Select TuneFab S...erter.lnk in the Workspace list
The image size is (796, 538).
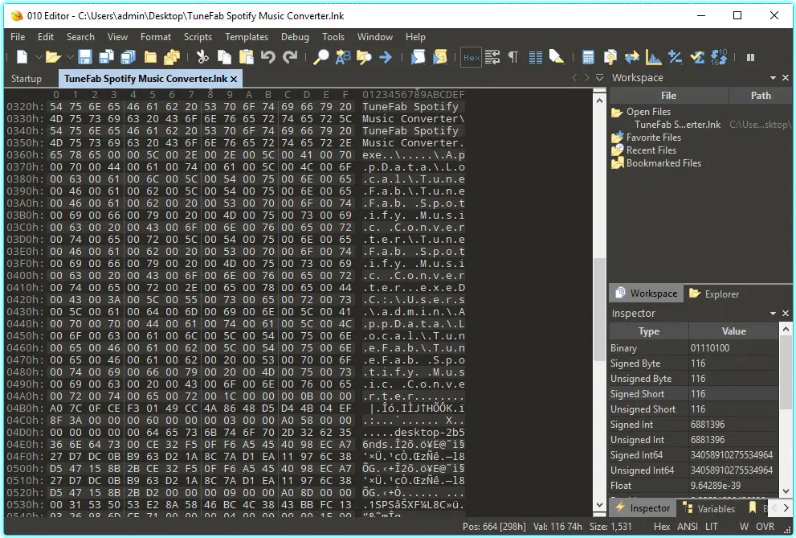click(677, 124)
